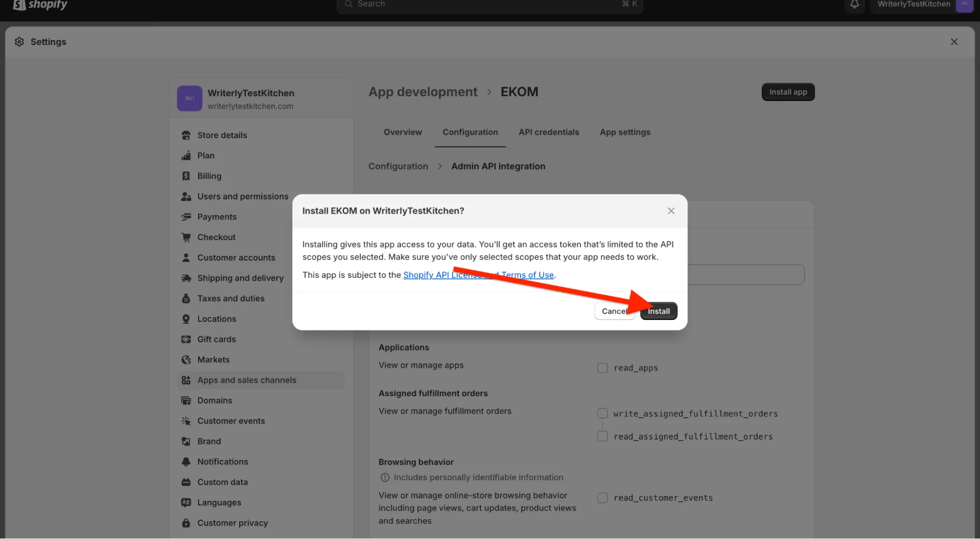The width and height of the screenshot is (980, 539).
Task: Click the Customer accounts person icon
Action: tap(186, 258)
